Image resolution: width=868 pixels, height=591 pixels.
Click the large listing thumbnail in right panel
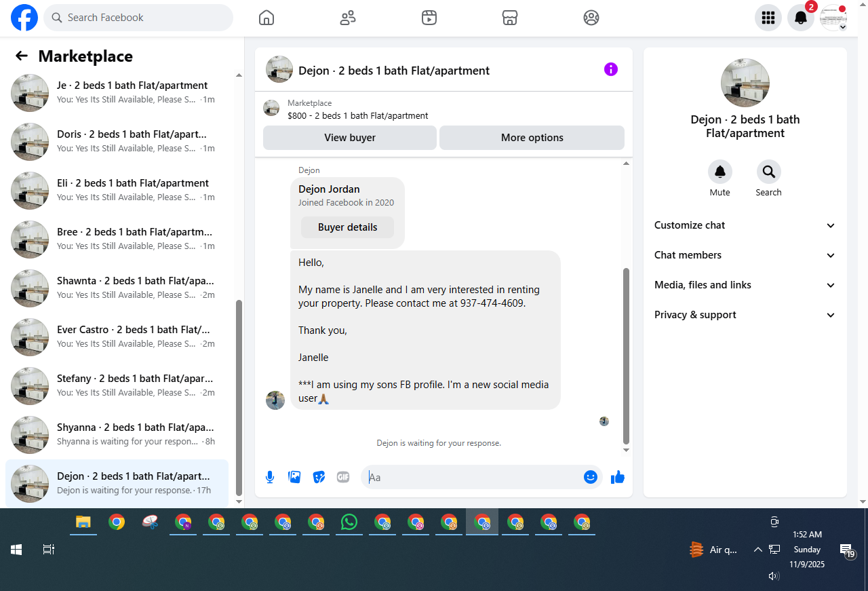point(745,83)
